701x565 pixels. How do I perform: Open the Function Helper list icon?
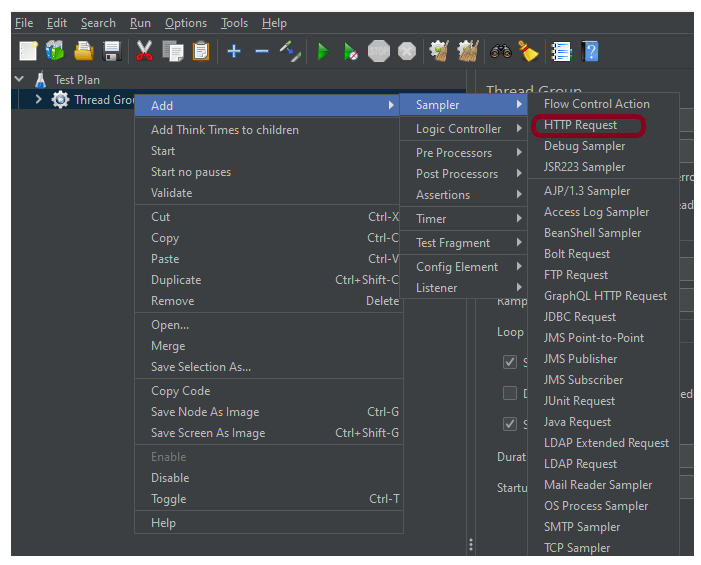click(x=561, y=51)
